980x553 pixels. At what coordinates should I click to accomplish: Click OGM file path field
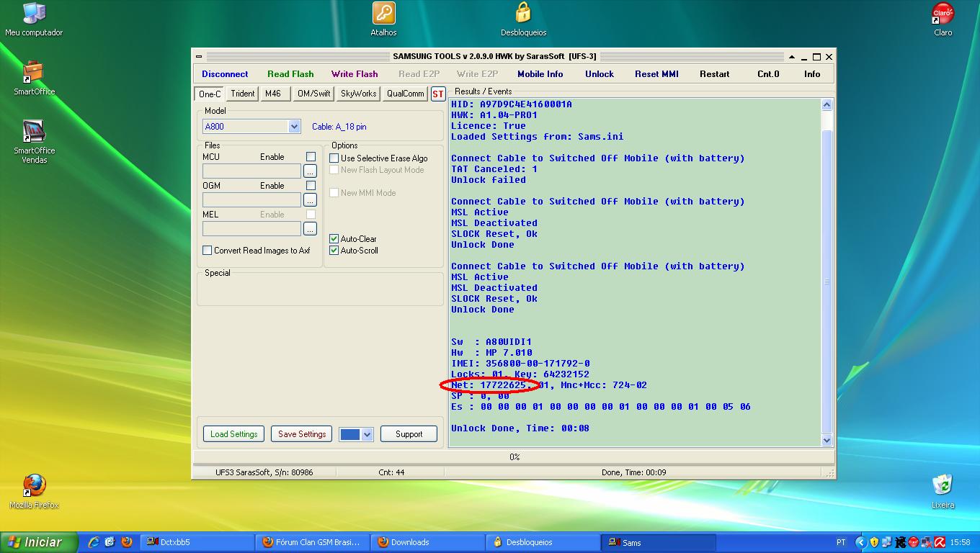(x=251, y=199)
